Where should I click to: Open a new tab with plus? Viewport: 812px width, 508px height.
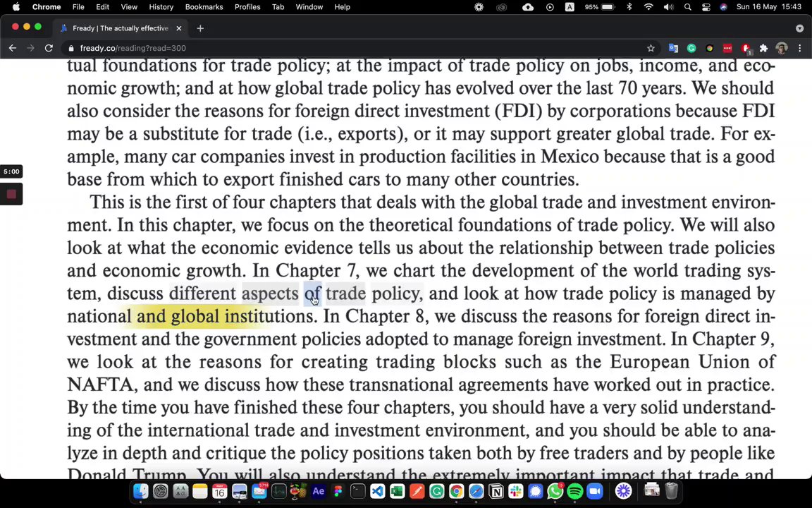point(200,28)
